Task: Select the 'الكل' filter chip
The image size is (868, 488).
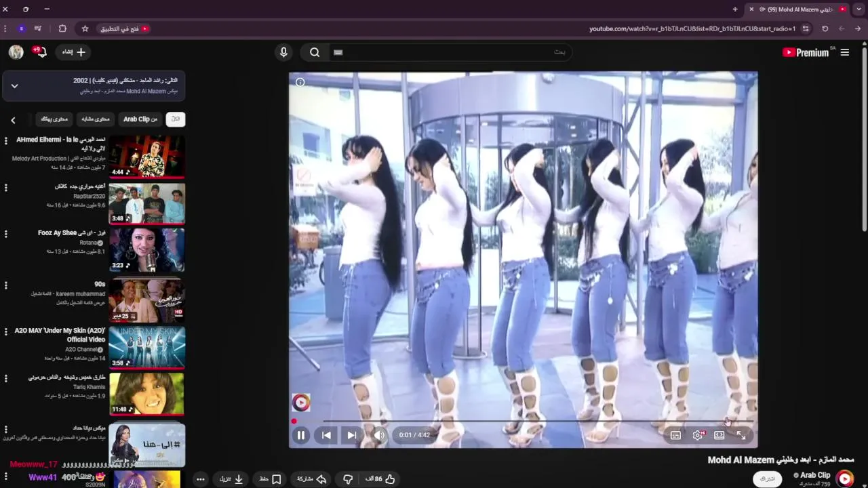Action: click(x=176, y=119)
